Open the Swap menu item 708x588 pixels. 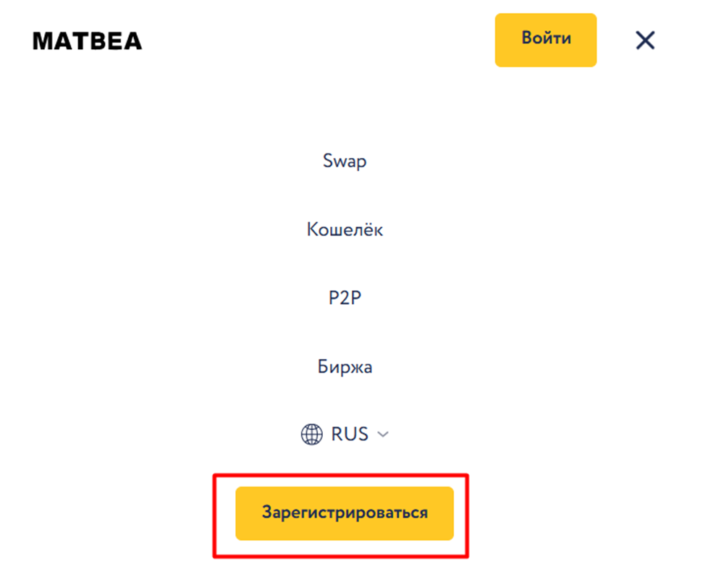[345, 161]
